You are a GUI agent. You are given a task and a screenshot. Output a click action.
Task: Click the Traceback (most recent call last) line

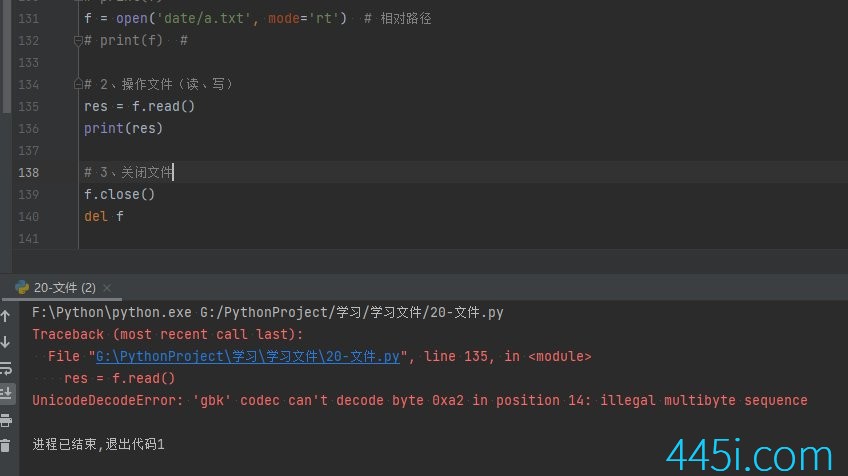coord(168,334)
